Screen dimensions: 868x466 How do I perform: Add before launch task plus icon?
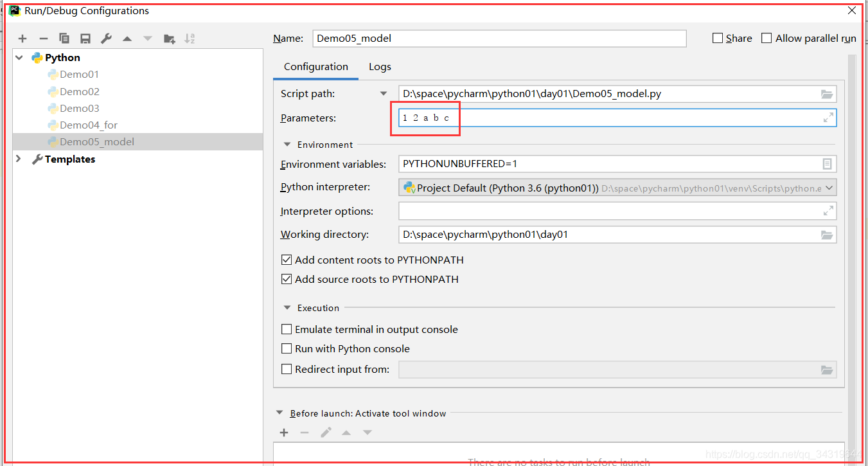pyautogui.click(x=284, y=433)
